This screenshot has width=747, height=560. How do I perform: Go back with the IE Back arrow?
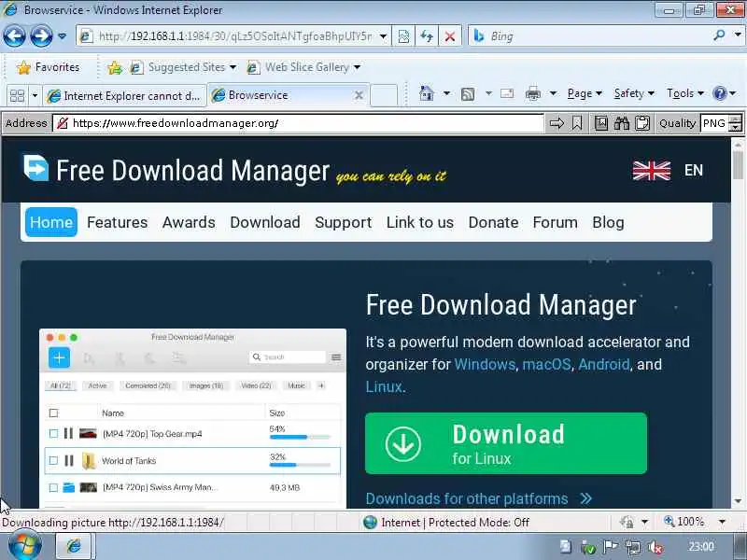tap(14, 35)
